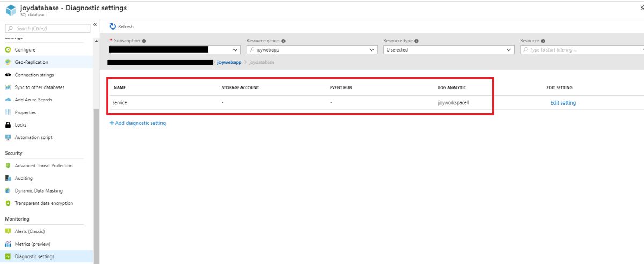This screenshot has width=644, height=264.
Task: Click the Subscription info icon
Action: click(x=144, y=41)
